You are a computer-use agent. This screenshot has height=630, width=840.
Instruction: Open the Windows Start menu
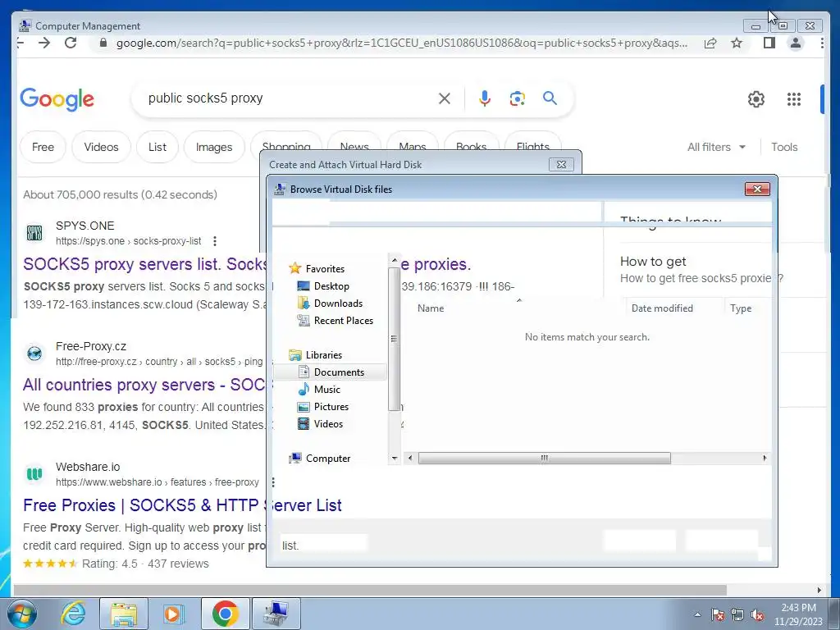tap(22, 614)
